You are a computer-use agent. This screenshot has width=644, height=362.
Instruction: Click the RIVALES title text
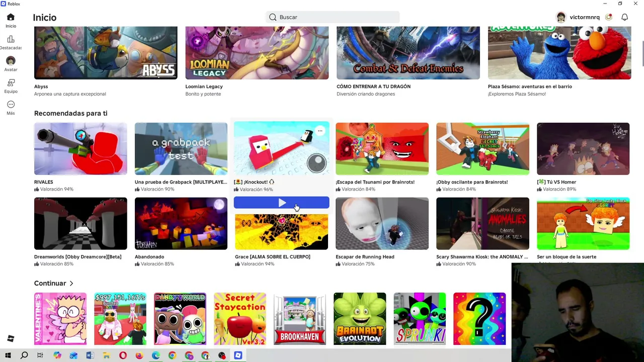[44, 182]
